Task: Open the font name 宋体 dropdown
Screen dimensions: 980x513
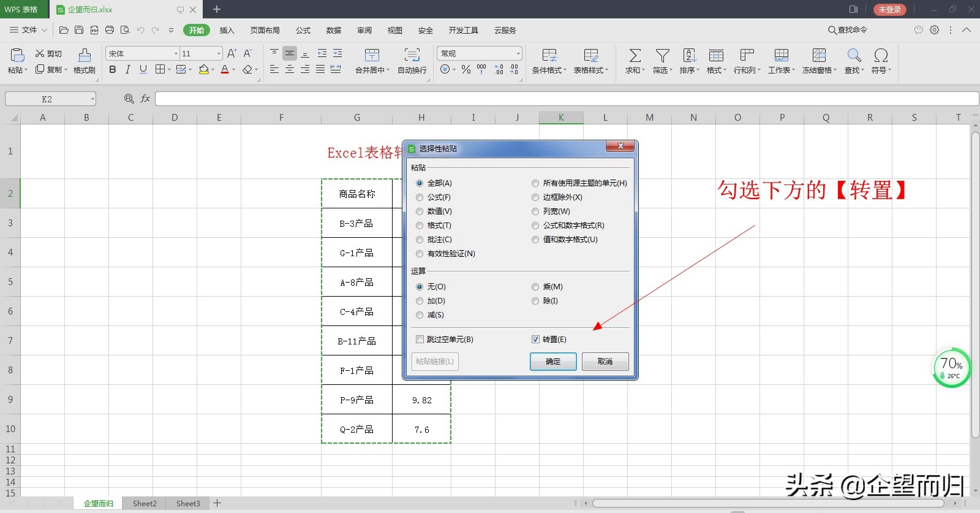Action: [x=176, y=54]
